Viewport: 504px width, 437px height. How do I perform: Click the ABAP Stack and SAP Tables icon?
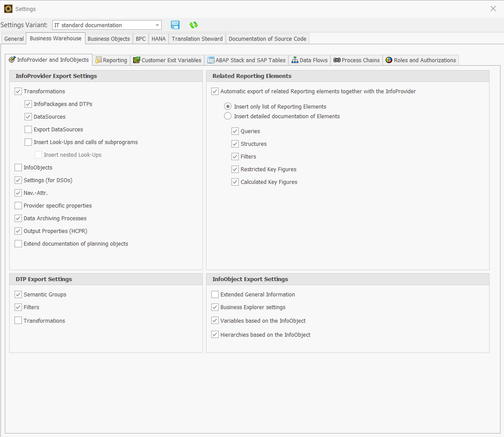coord(211,60)
